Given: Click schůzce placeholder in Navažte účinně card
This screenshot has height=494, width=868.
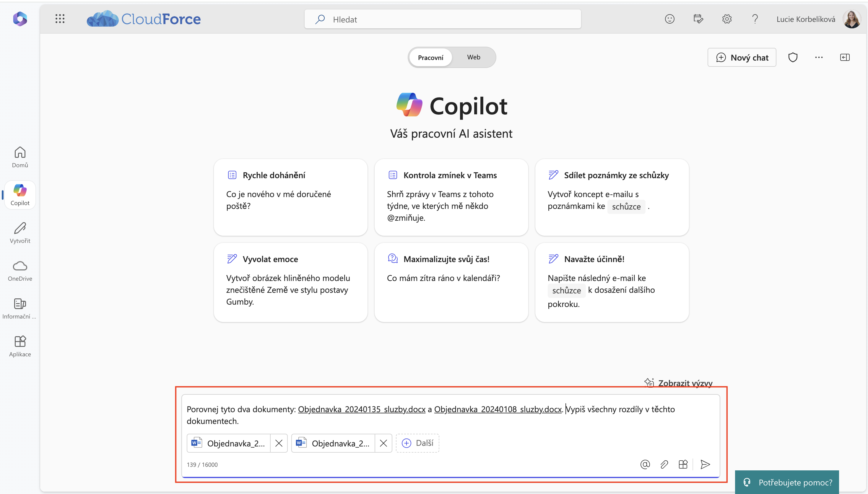Looking at the screenshot, I should point(566,290).
